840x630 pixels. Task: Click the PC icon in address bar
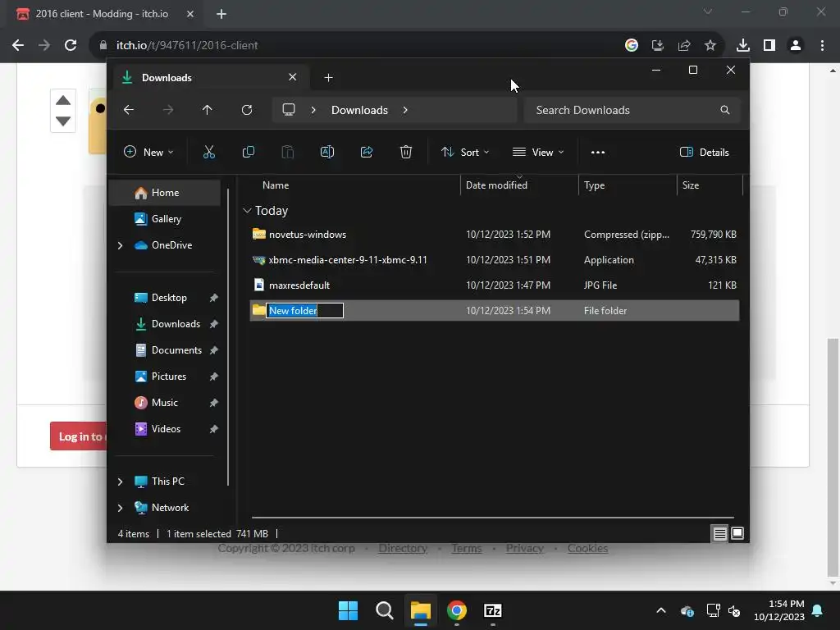(x=289, y=110)
